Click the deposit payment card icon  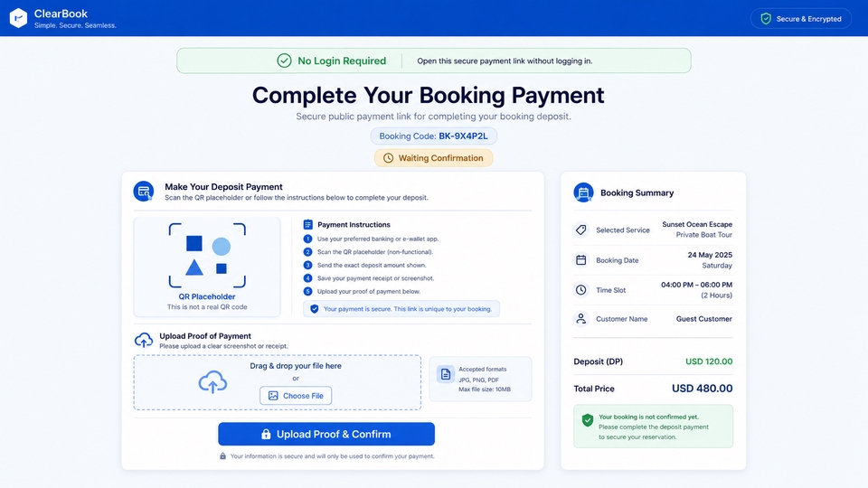pyautogui.click(x=144, y=192)
